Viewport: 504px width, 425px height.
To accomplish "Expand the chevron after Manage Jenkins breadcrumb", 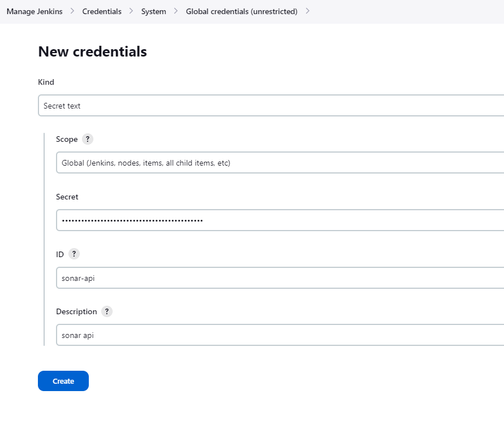I will [x=72, y=11].
